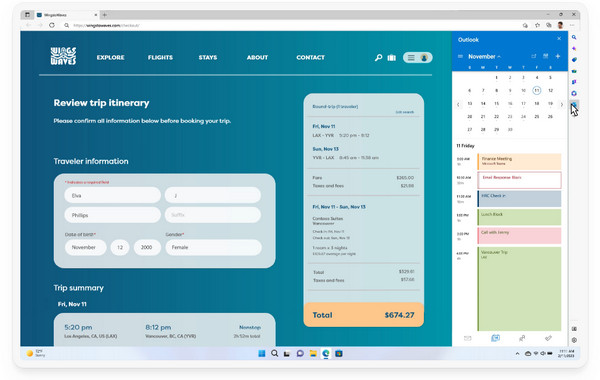Open the FLIGHTS menu item
600x380 pixels.
pos(160,57)
